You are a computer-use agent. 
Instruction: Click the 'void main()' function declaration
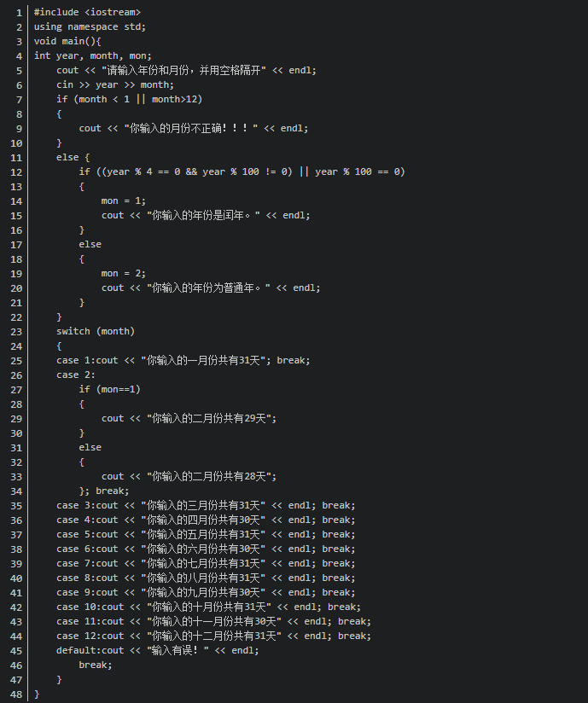67,41
